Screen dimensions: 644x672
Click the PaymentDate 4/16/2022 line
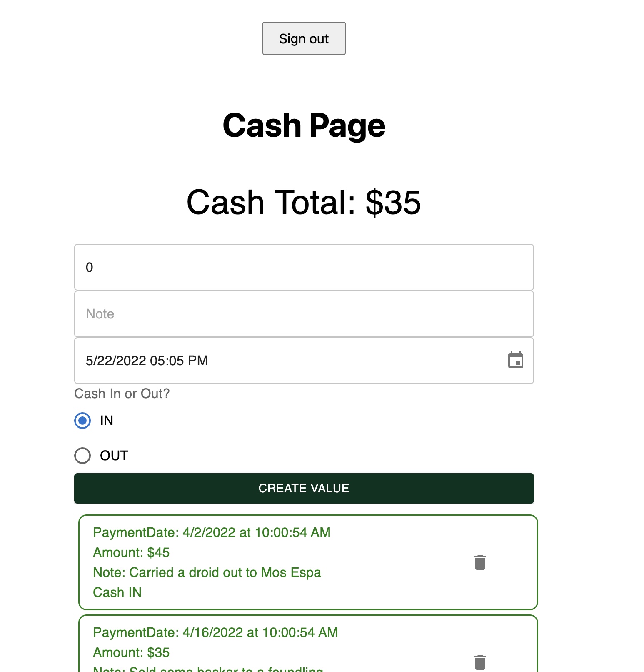[x=215, y=632]
